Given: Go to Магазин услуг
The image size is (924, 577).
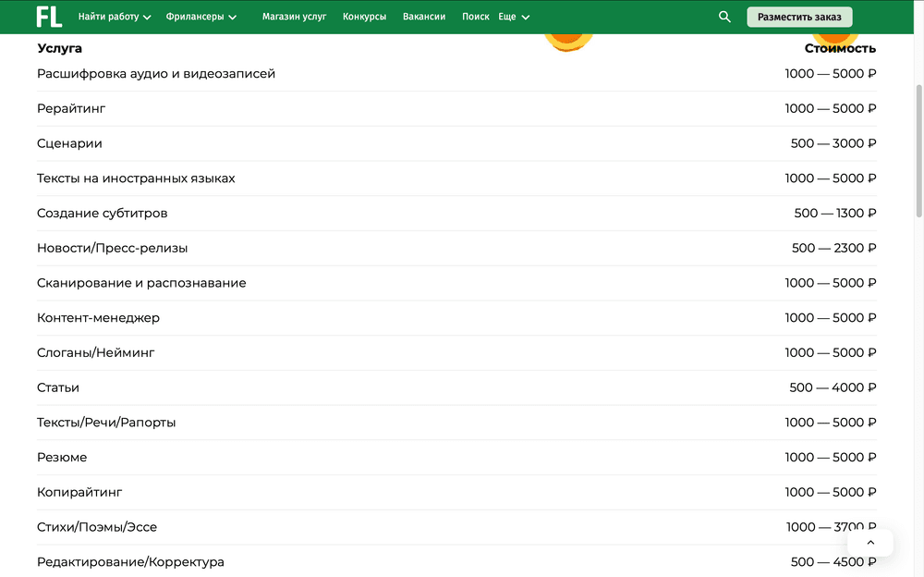Looking at the screenshot, I should [294, 17].
